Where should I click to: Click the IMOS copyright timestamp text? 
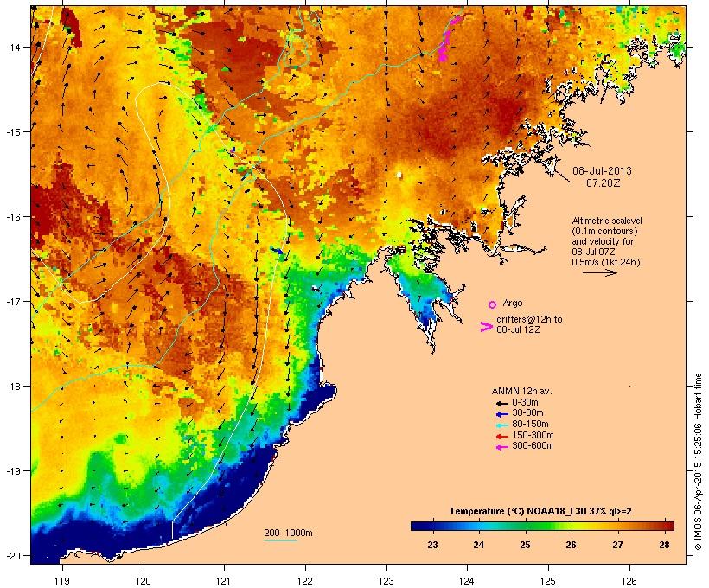(698, 462)
